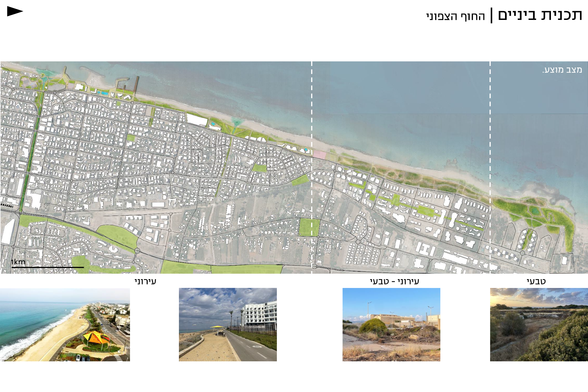The height and width of the screenshot is (392, 588).
Task: Open the white hotel promenade photo
Action: coord(228,324)
